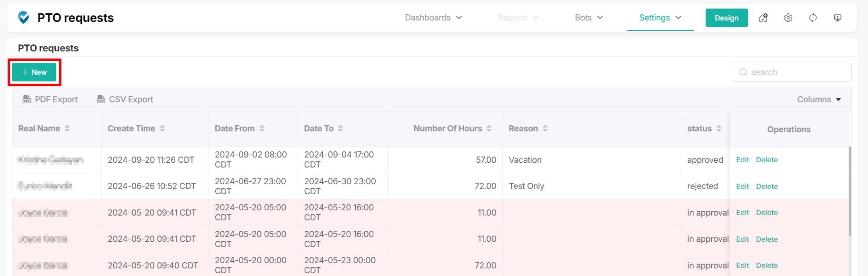Delete the rejected Test Only request
868x276 pixels.
coord(767,187)
